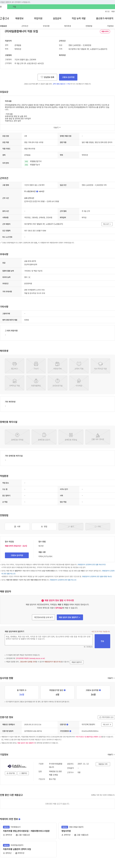Jump to the 우대사항 section tab
115x868 pixels.
46,26
